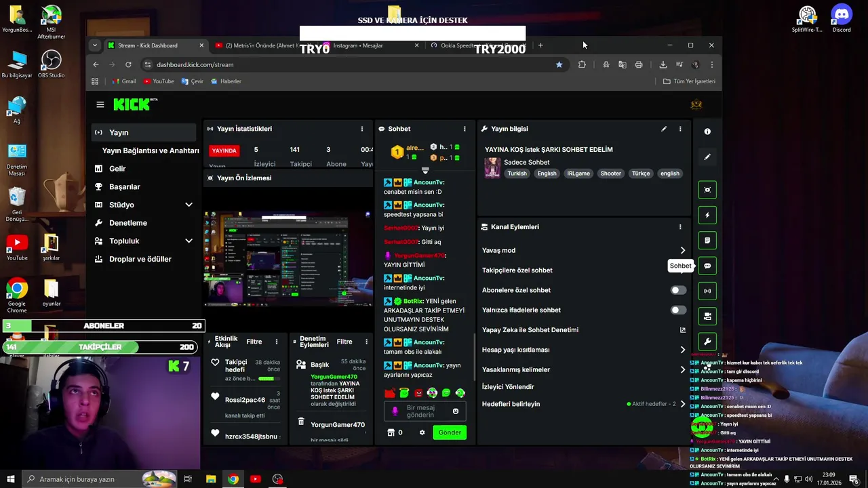The height and width of the screenshot is (488, 868).
Task: Open the user avatar menu in Kick header
Action: [x=696, y=104]
